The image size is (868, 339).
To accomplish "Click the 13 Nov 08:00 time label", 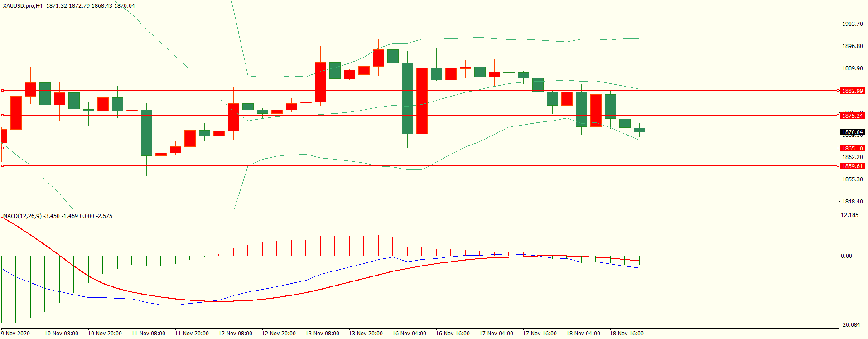I will coord(322,334).
